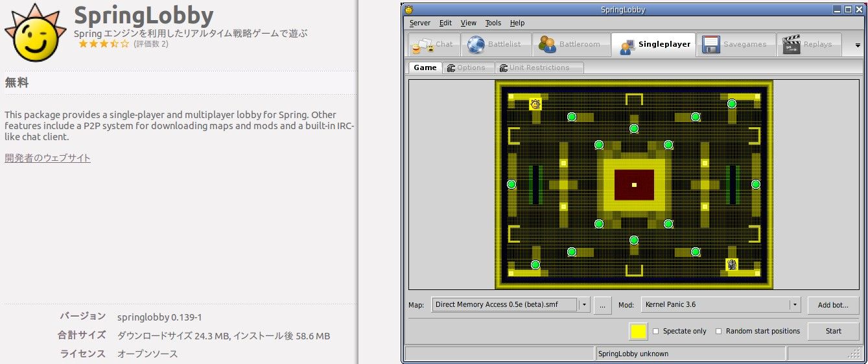The width and height of the screenshot is (868, 364).
Task: Select the Singleplayer tab
Action: [x=653, y=45]
